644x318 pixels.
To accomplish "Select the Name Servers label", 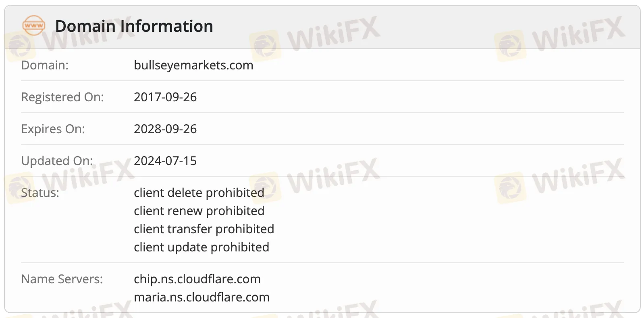I will tap(62, 279).
